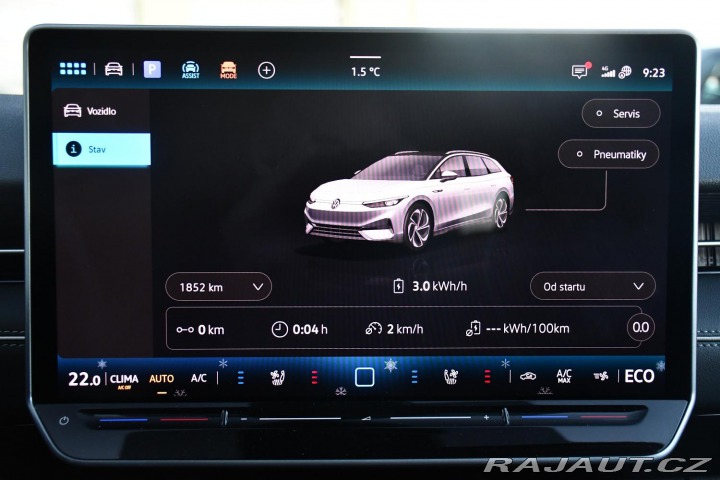Tap the power button below the screen
Screen dimensions: 720x480
point(64,420)
